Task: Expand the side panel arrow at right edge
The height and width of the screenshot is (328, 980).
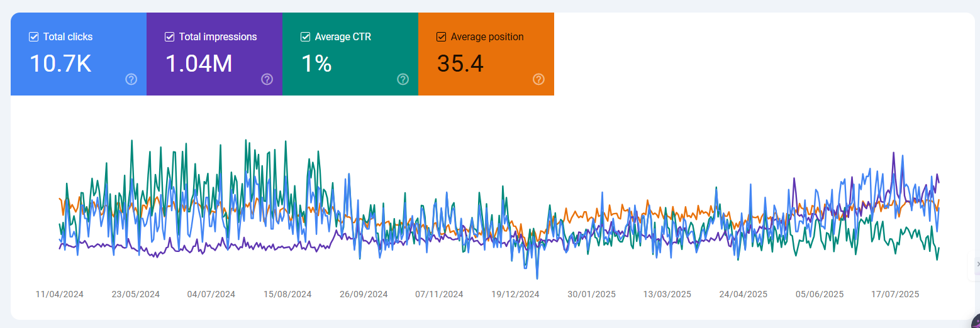Action: [977, 265]
